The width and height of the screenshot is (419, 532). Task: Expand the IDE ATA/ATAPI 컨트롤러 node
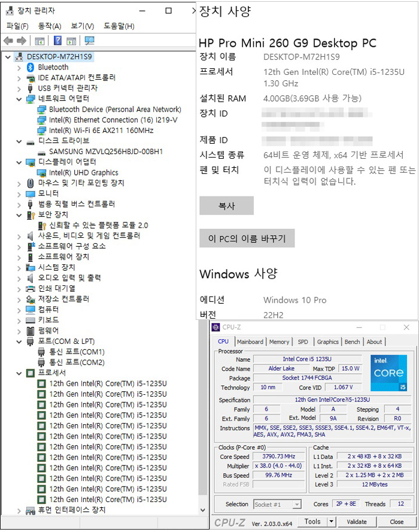[x=19, y=78]
